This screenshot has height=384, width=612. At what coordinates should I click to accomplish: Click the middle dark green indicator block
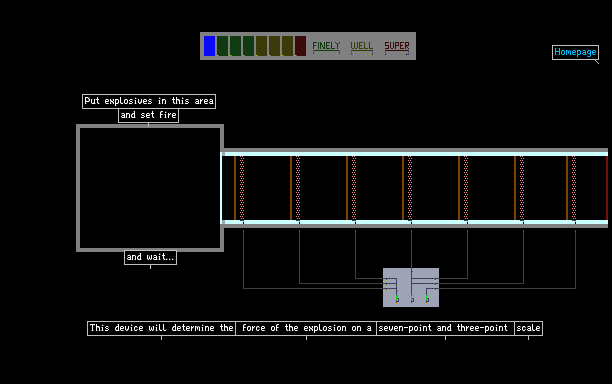click(x=235, y=46)
